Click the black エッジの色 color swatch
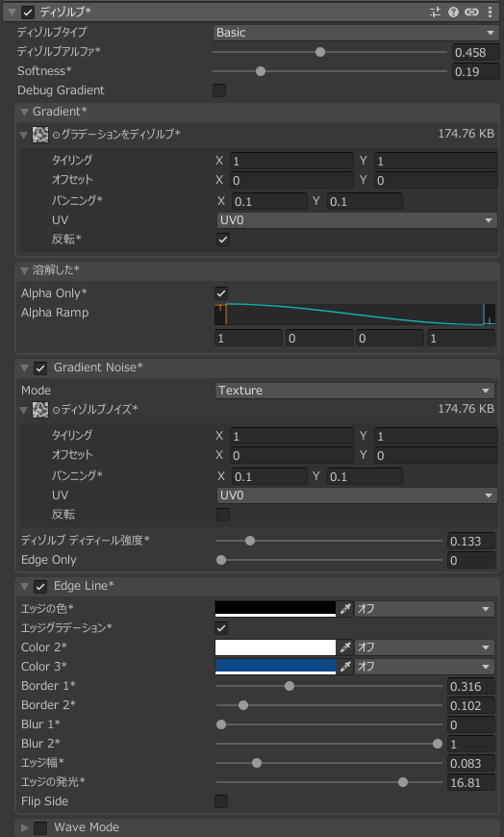This screenshot has height=837, width=504. [x=275, y=609]
